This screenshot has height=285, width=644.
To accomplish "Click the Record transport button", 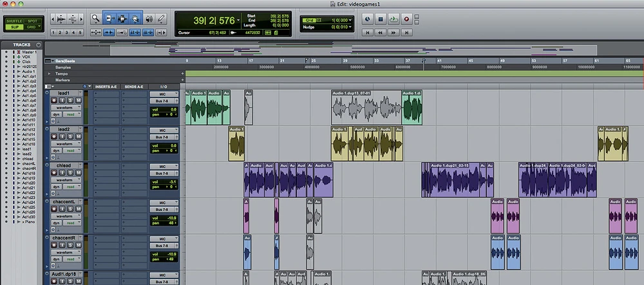I will 406,19.
